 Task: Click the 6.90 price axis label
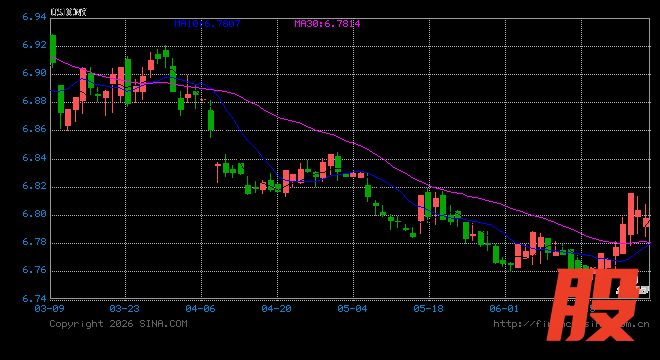click(35, 73)
